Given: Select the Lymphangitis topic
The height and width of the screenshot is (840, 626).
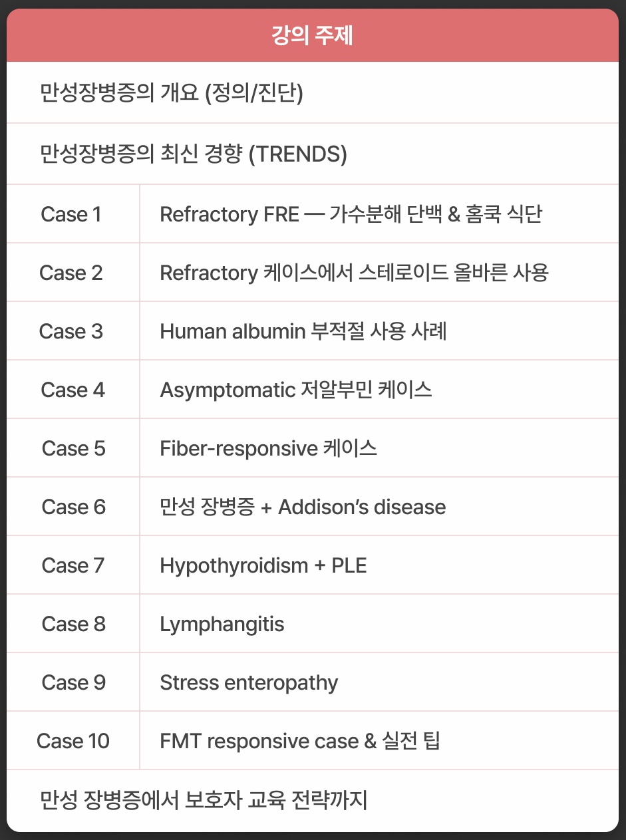Looking at the screenshot, I should [x=222, y=624].
